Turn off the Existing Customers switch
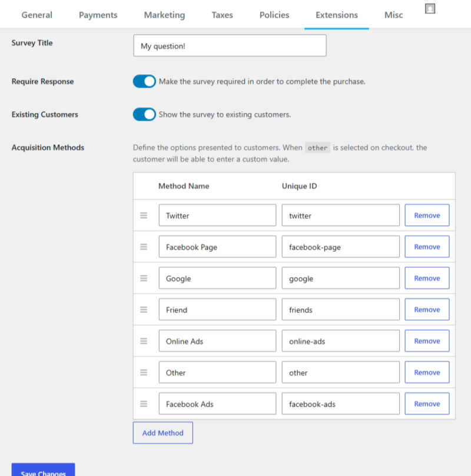Screen dimensions: 471x476 pyautogui.click(x=144, y=115)
